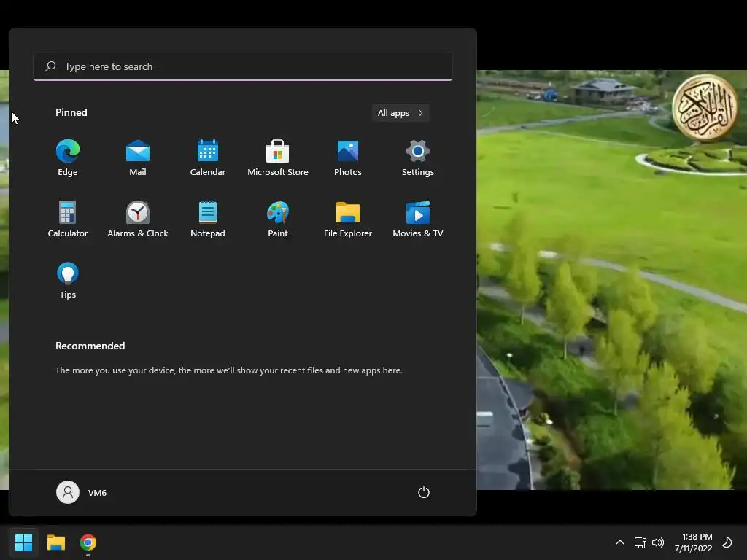The image size is (747, 560).
Task: Switch to Google Chrome on the taskbar
Action: click(x=88, y=542)
